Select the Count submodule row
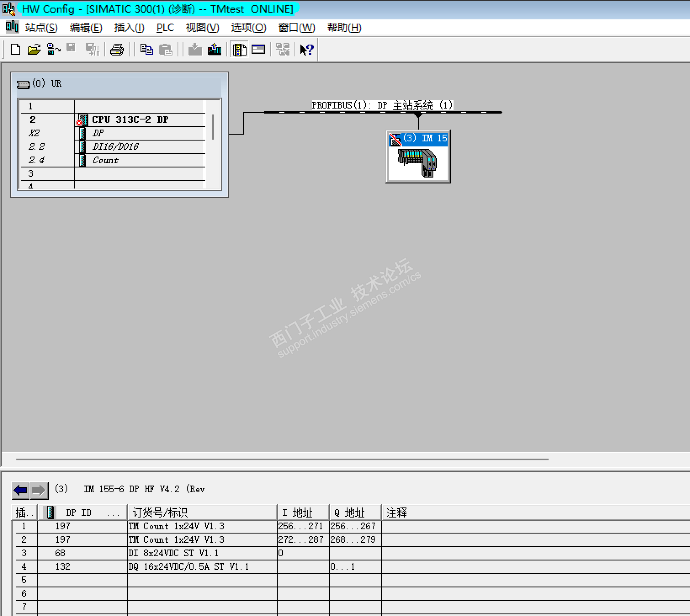The height and width of the screenshot is (616, 690). pyautogui.click(x=113, y=160)
